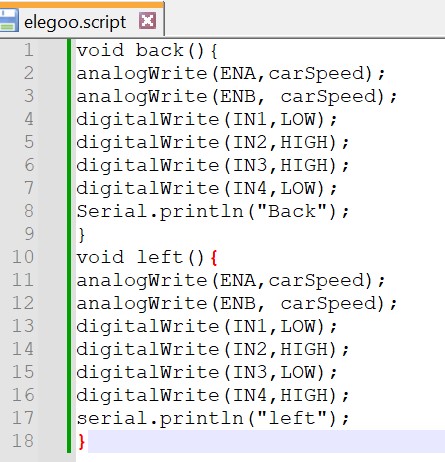The image size is (445, 462).
Task: Click the green change marker bar at line 8
Action: tap(69, 211)
